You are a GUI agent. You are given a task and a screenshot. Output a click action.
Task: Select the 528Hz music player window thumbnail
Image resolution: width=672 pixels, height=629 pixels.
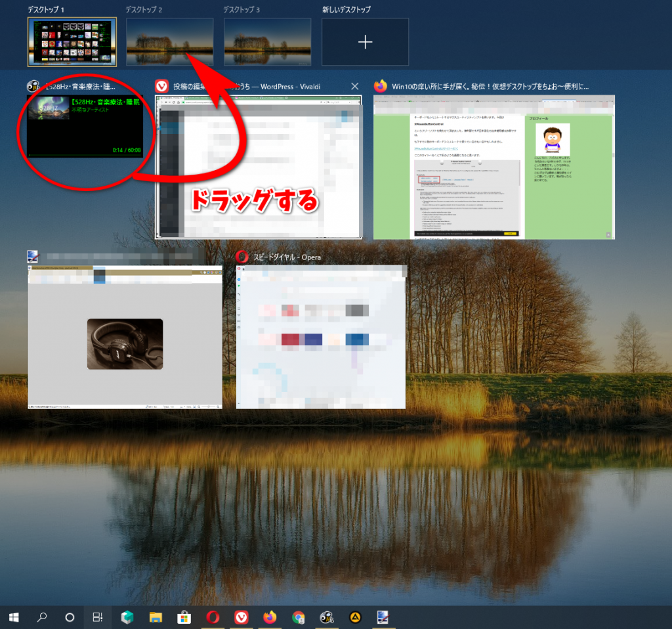pyautogui.click(x=85, y=126)
